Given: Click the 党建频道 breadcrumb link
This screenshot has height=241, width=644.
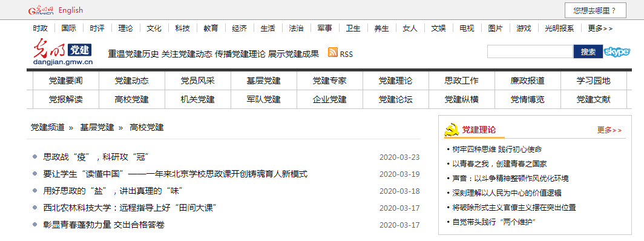Looking at the screenshot, I should click(48, 128).
